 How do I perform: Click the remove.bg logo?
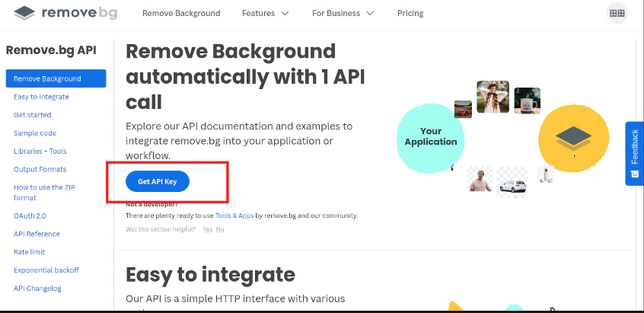(65, 13)
